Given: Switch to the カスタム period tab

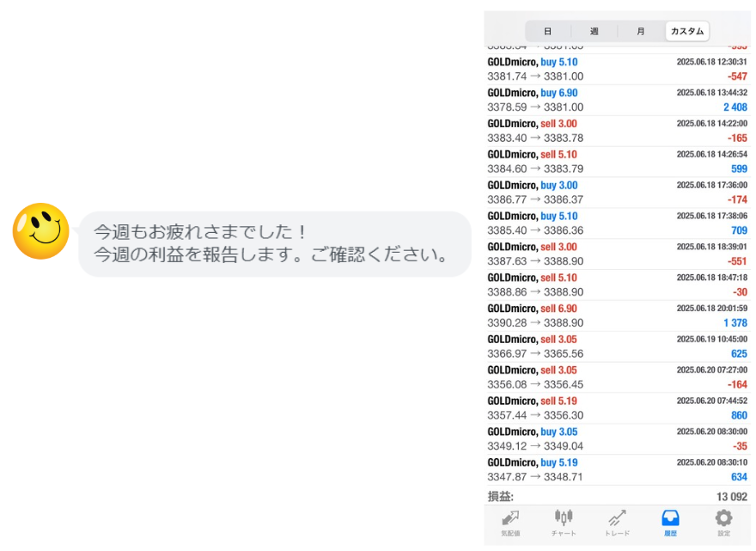Looking at the screenshot, I should point(686,31).
